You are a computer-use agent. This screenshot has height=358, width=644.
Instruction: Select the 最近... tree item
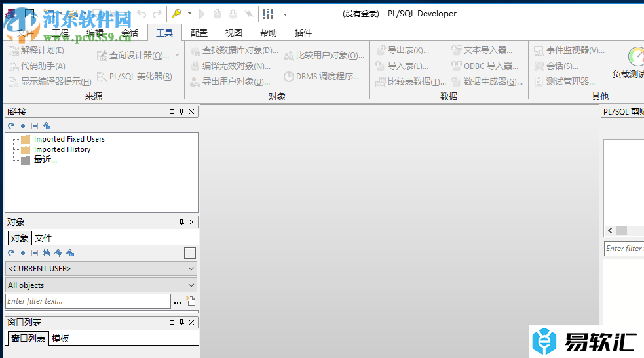45,160
